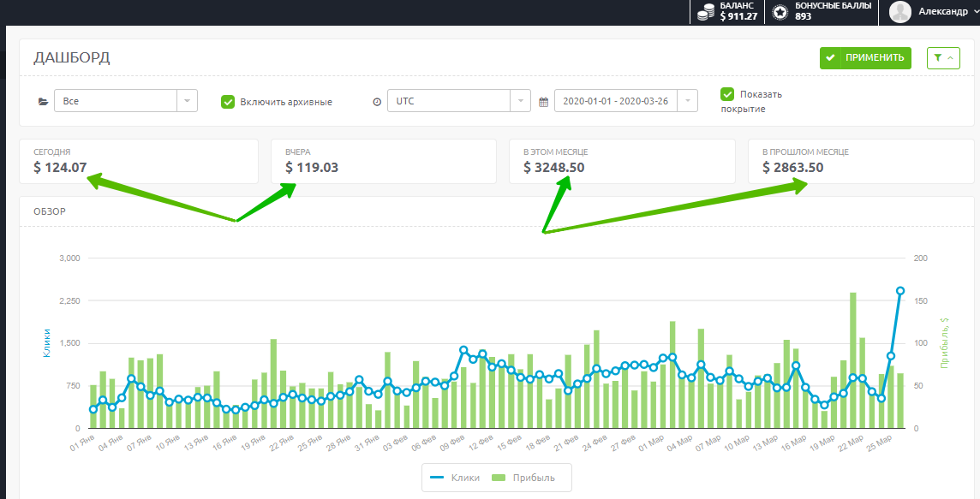Screen dimensions: 980x499
Task: Click the highest clicks point at chart's right end
Action: [900, 291]
